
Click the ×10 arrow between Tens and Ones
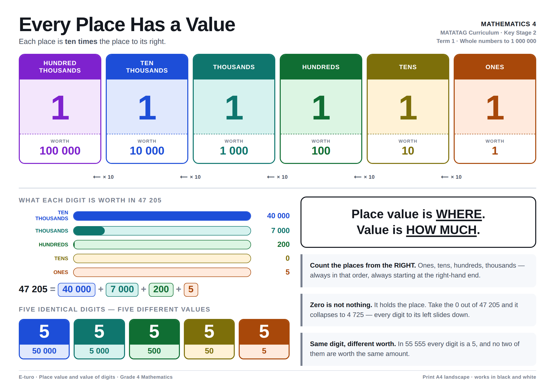pyautogui.click(x=451, y=177)
